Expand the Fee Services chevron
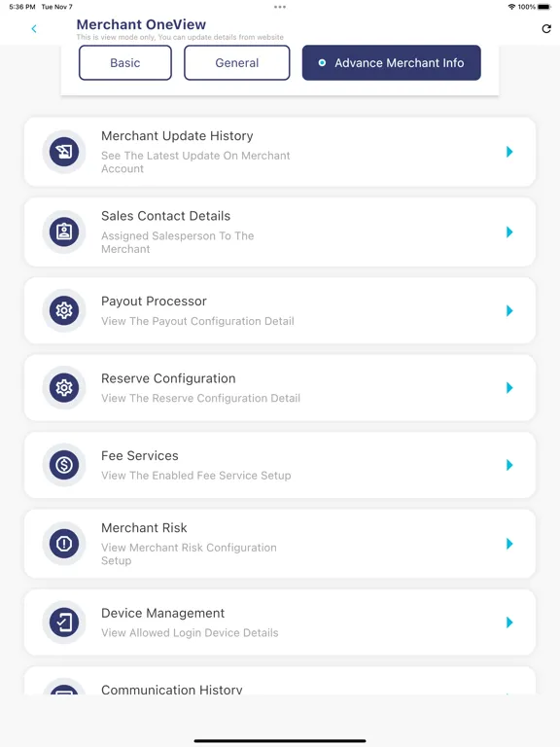560x747 pixels. [x=509, y=465]
